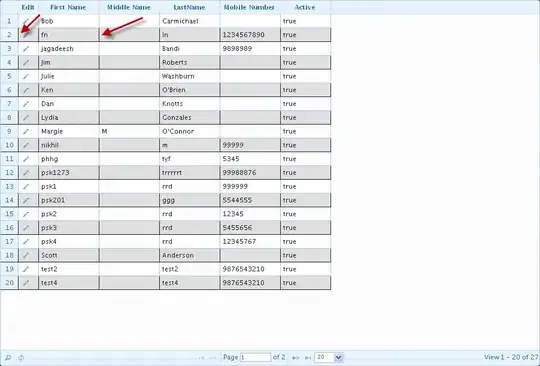540x366 pixels.
Task: Select the Lydia first name cell
Action: click(69, 117)
